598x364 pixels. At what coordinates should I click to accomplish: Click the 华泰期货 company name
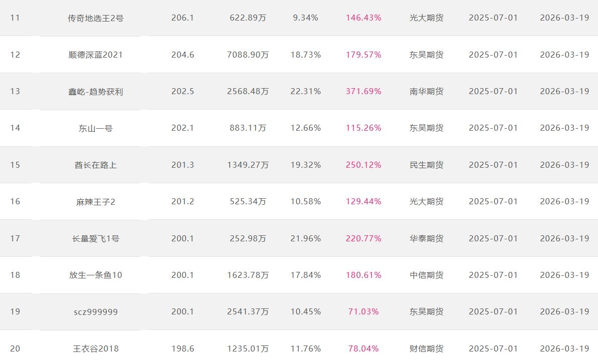coord(426,238)
